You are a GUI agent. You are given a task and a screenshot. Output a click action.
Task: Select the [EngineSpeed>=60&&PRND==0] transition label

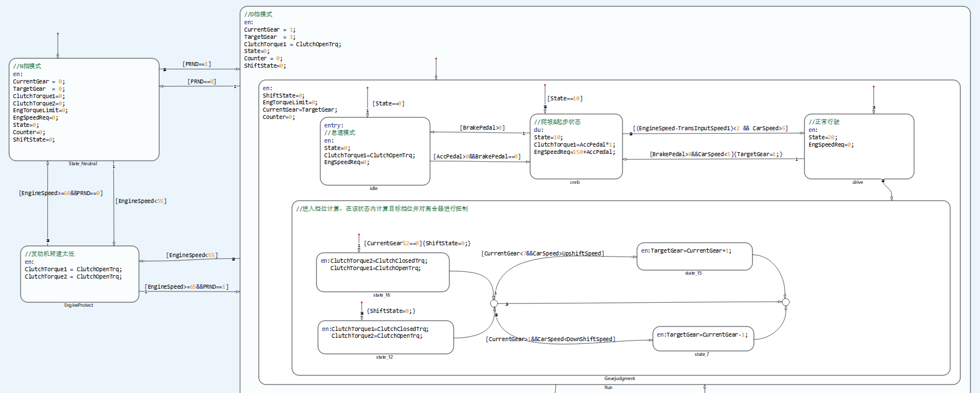pyautogui.click(x=61, y=193)
